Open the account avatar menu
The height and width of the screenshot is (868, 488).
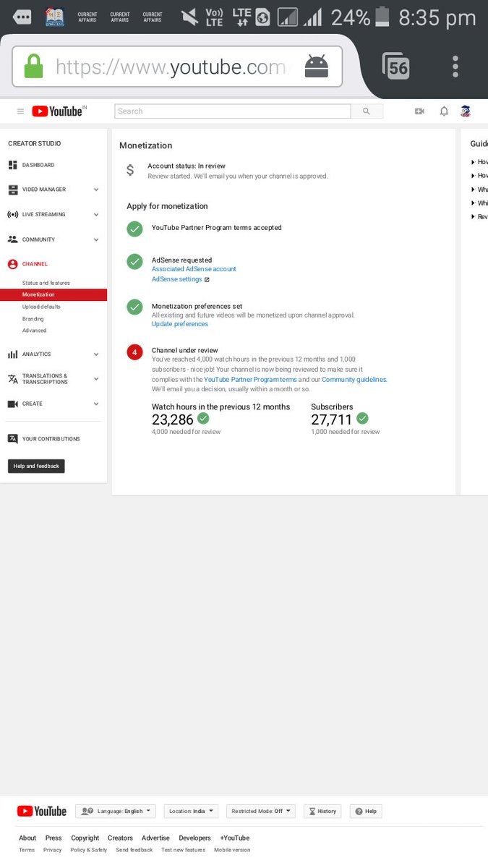click(466, 111)
